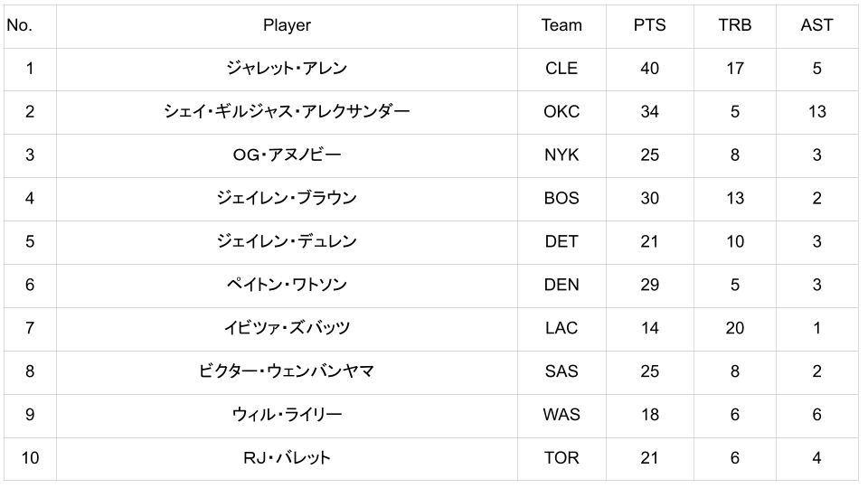Click the イビツァ・ズバッツ player name
Viewport: 868px width, 488px height.
point(287,328)
